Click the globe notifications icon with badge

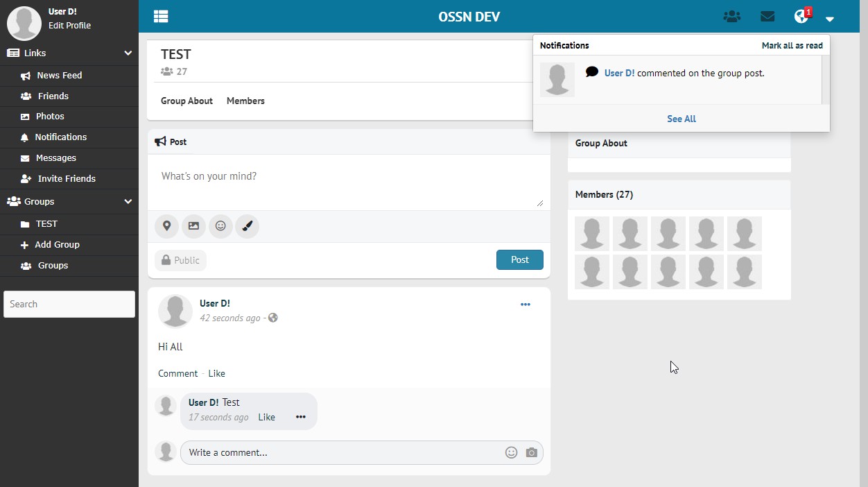[x=801, y=17]
